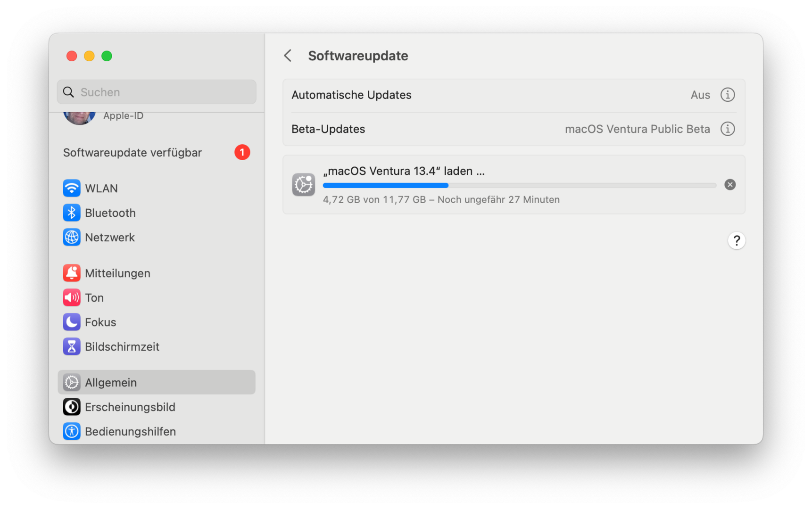
Task: Open Netzwerk globe icon
Action: coord(72,237)
